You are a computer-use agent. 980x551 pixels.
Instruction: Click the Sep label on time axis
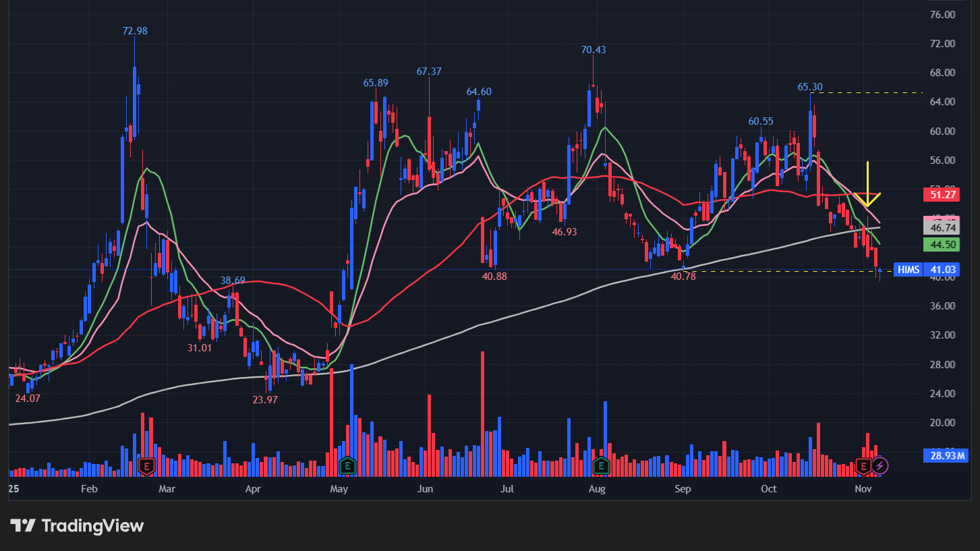683,488
